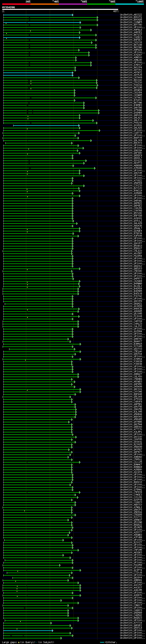Select hit label UniRef100_A7Q3U7

point(131,55)
